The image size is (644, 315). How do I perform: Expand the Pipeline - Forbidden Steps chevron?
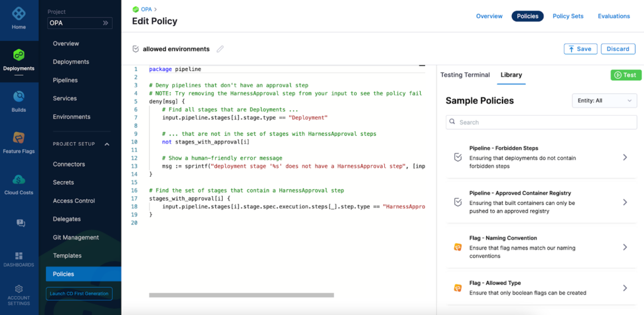click(x=625, y=157)
